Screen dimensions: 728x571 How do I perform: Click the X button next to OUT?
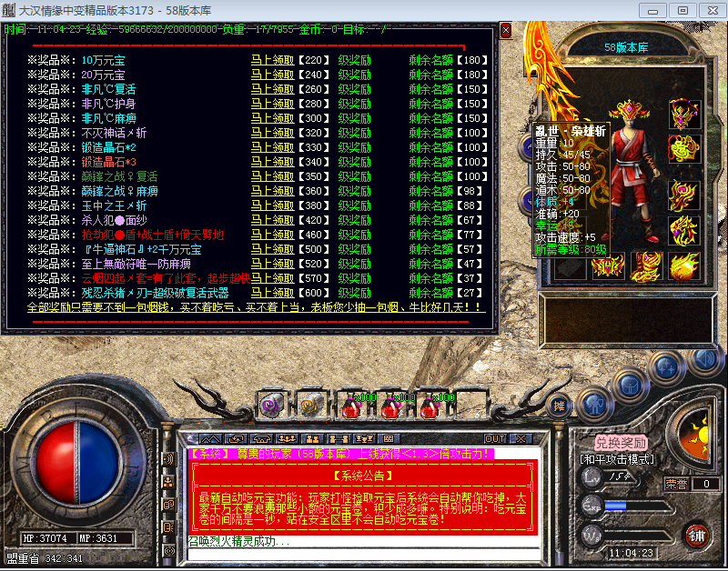coord(521,439)
